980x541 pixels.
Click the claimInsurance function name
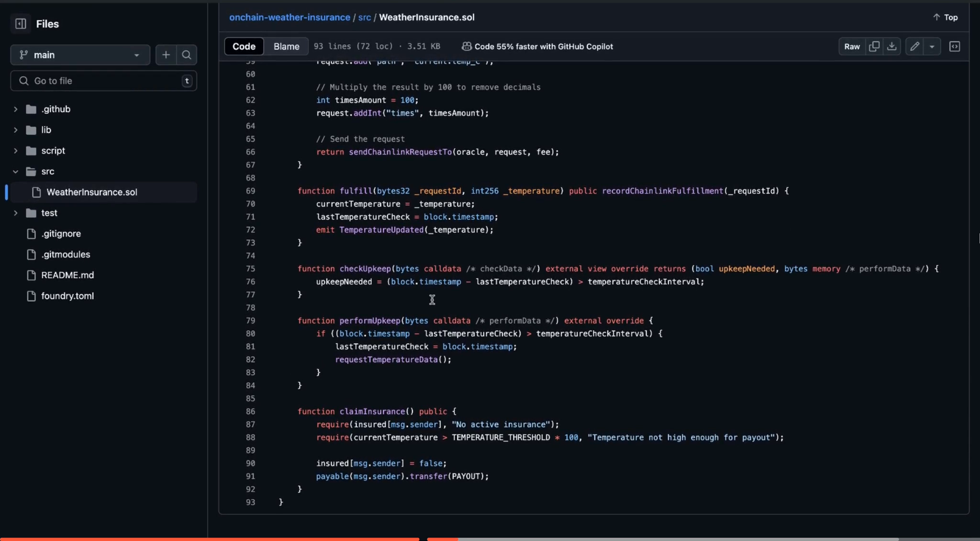coord(372,412)
